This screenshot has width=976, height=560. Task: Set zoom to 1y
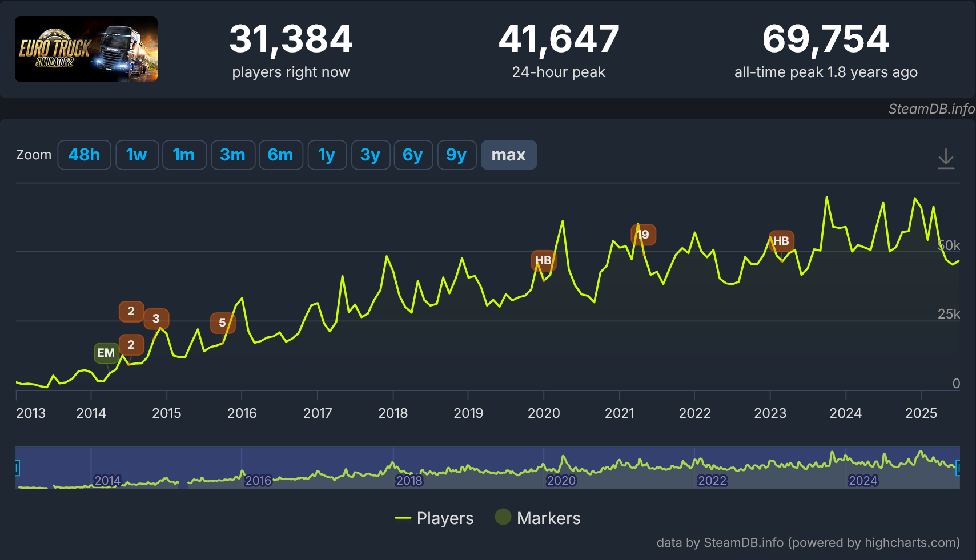[327, 155]
